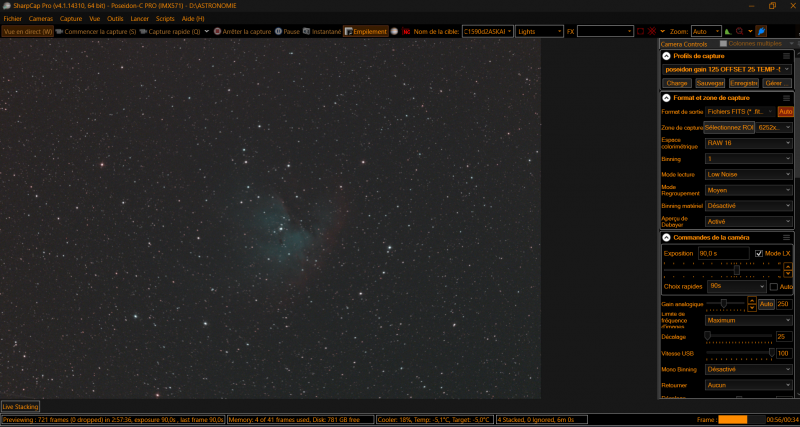Click the Enregistre profile button
This screenshot has height=427, width=800.
pyautogui.click(x=743, y=83)
